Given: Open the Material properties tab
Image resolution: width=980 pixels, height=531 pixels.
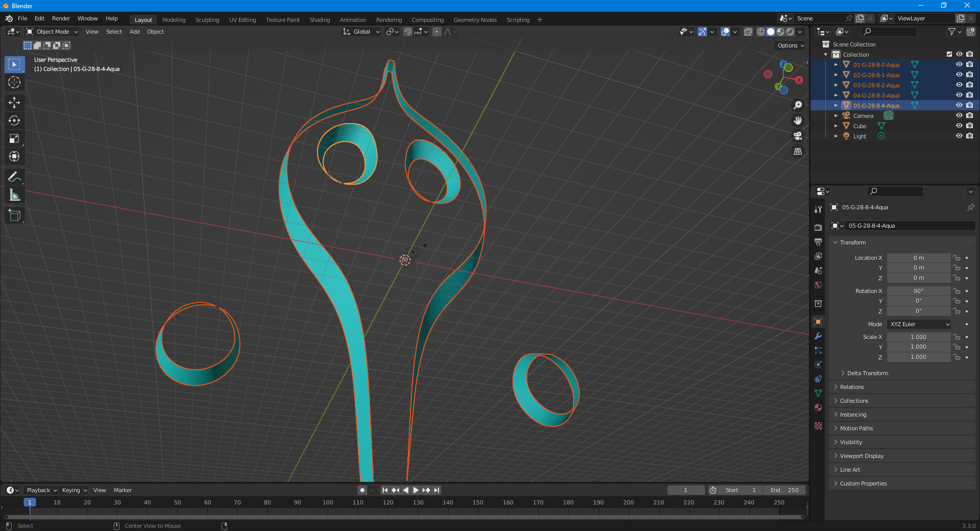Looking at the screenshot, I should click(x=818, y=407).
